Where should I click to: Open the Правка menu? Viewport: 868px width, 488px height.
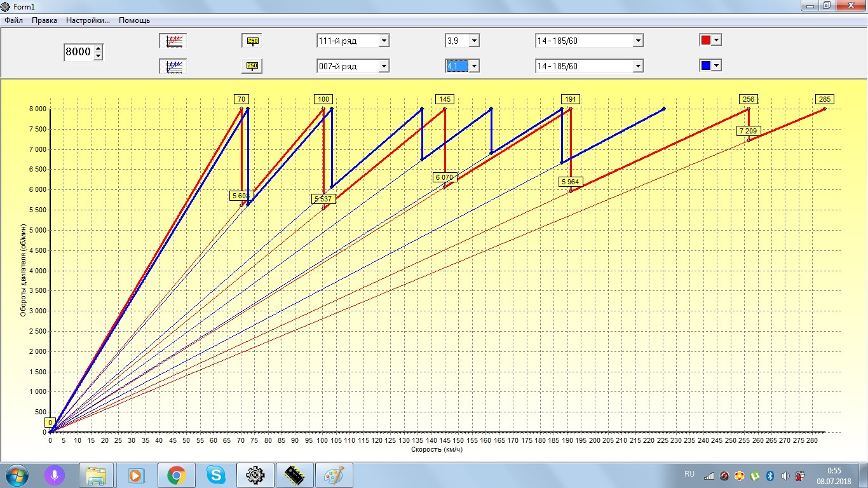pos(44,20)
